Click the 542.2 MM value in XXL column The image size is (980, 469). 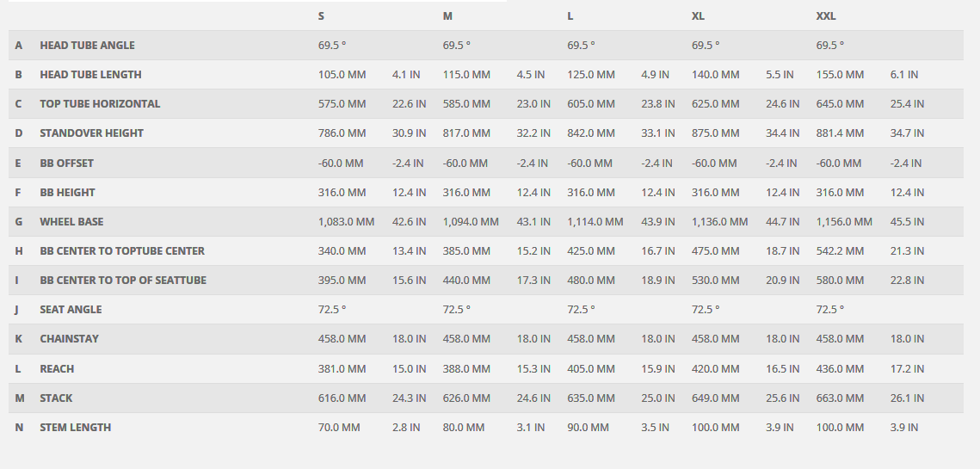[840, 251]
